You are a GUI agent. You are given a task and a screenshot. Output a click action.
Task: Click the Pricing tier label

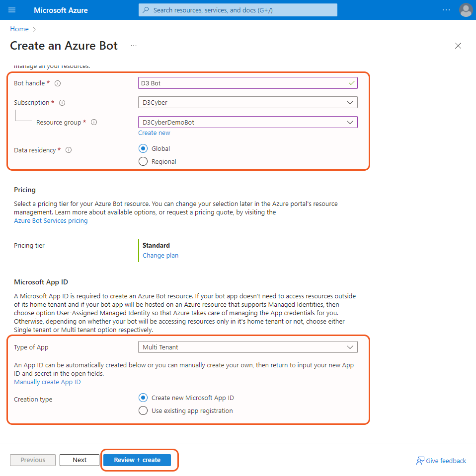29,246
